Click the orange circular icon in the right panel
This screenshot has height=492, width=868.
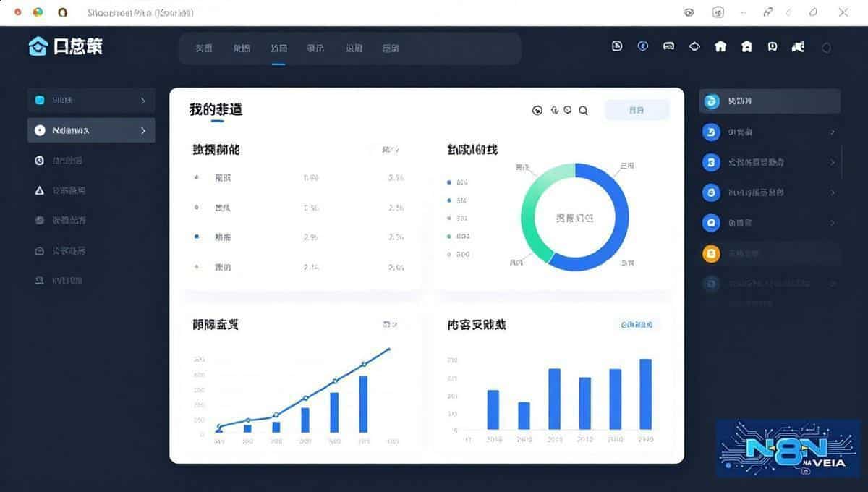tap(712, 253)
